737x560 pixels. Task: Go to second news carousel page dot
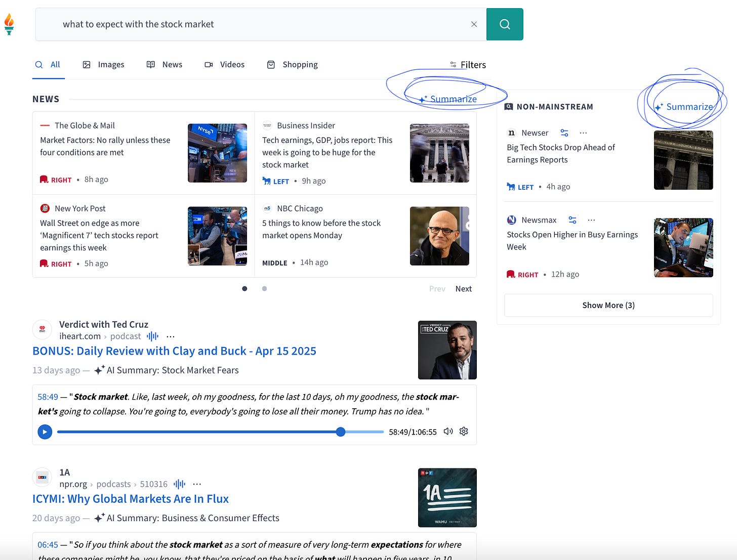(x=264, y=289)
